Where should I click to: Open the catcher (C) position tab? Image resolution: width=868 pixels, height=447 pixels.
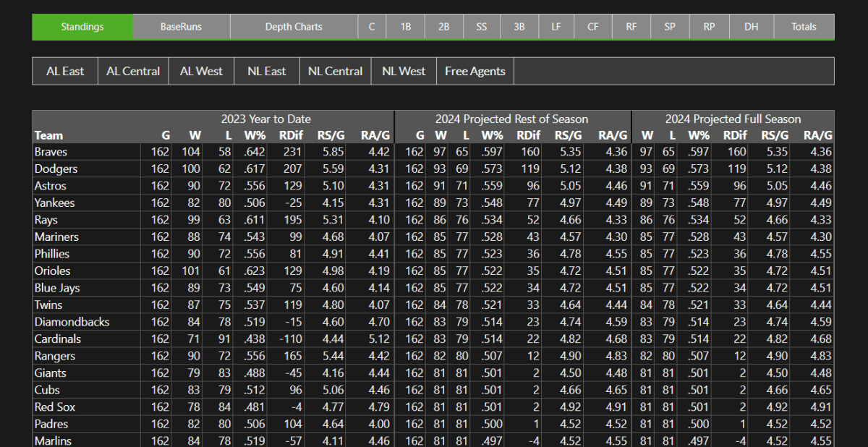(x=372, y=27)
